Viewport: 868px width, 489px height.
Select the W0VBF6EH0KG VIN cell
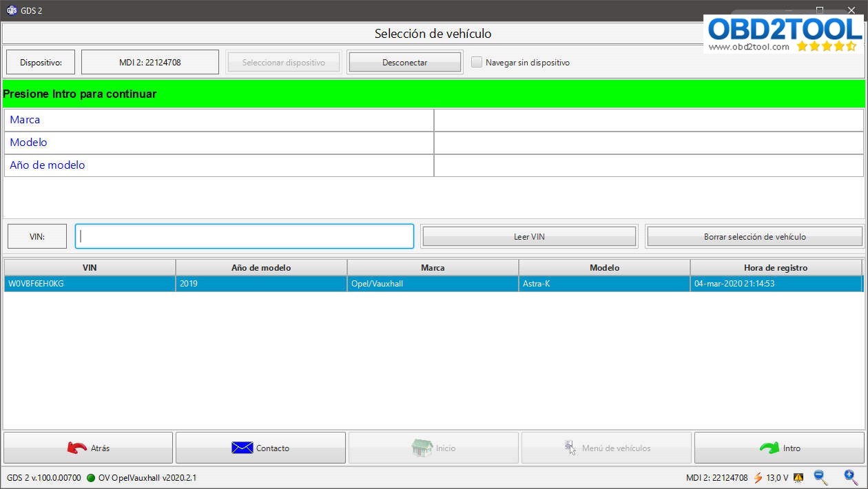pyautogui.click(x=90, y=283)
